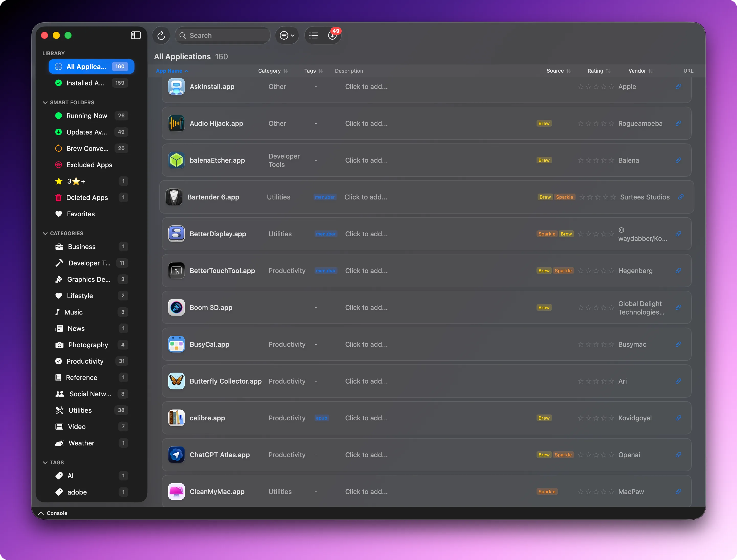Open Updates Available smart folder
Screen dimensions: 737x560
pos(91,132)
